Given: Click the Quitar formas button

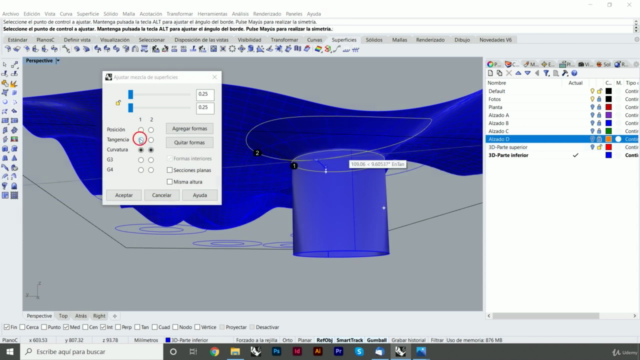Looking at the screenshot, I should pyautogui.click(x=189, y=142).
